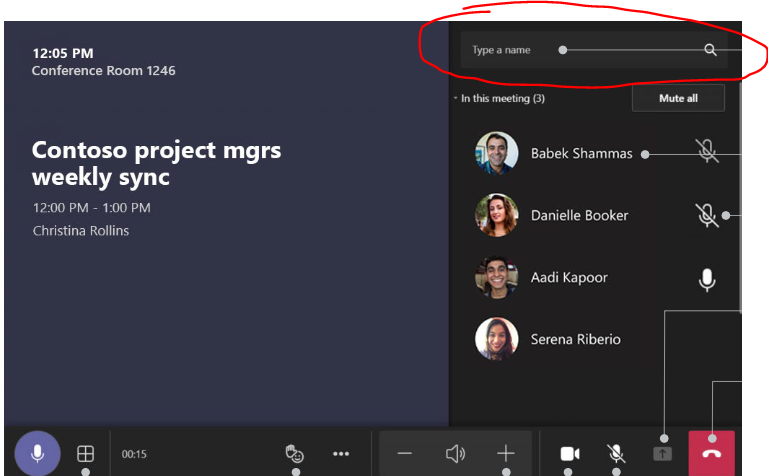This screenshot has height=476, width=768.
Task: Click Serena Riberio's avatar photo
Action: (497, 339)
